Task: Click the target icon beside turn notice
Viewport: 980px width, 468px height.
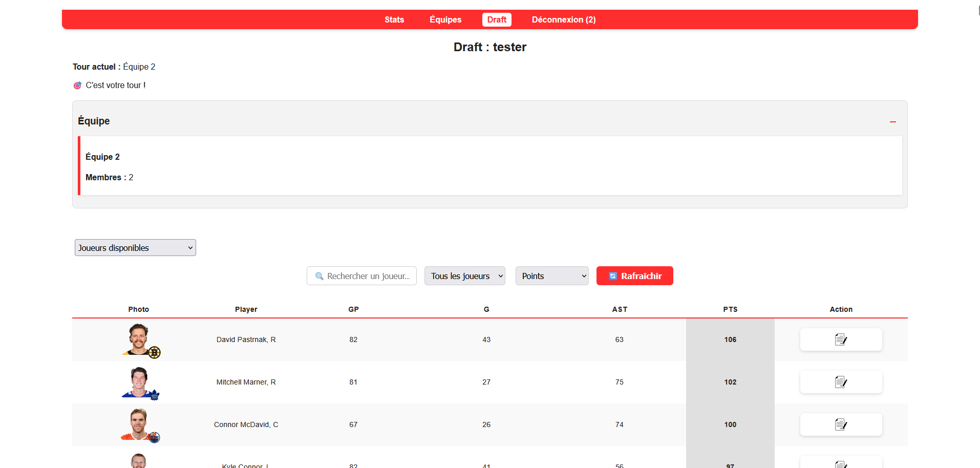Action: coord(77,86)
